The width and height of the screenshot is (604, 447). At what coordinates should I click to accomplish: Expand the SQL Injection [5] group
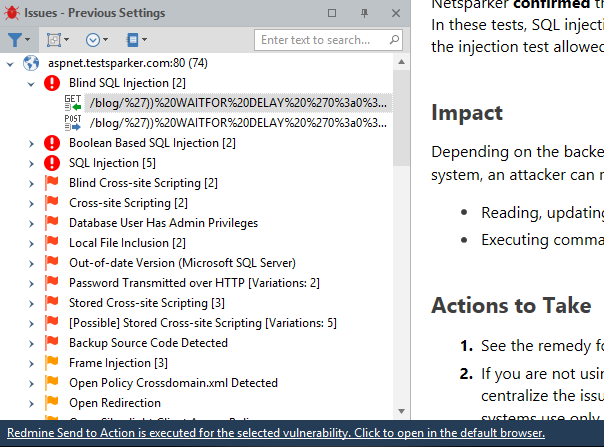(30, 162)
